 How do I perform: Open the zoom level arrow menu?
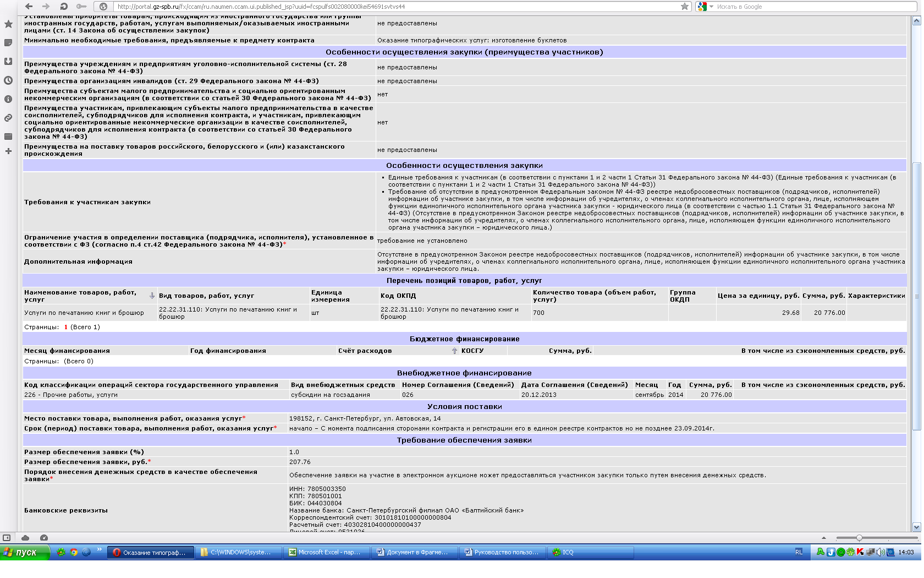tap(824, 538)
